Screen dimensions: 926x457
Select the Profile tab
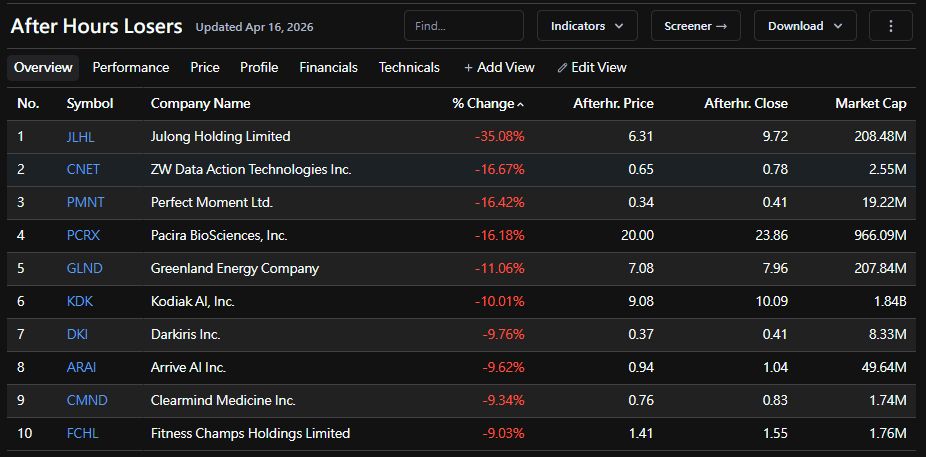(259, 67)
